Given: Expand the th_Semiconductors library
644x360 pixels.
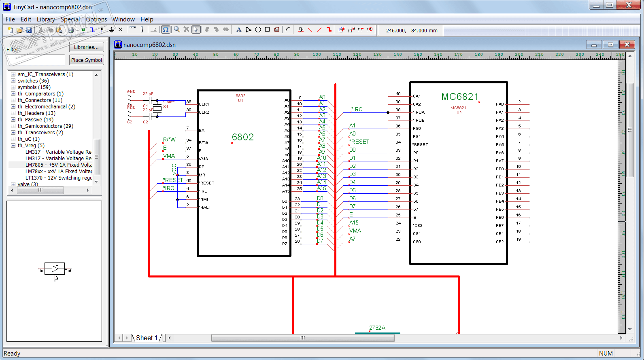Looking at the screenshot, I should pyautogui.click(x=13, y=126).
